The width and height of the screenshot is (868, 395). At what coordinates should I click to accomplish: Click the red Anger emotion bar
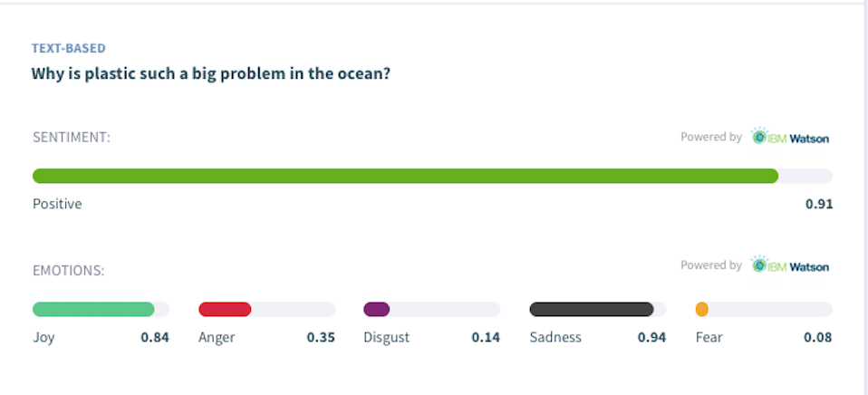click(225, 310)
